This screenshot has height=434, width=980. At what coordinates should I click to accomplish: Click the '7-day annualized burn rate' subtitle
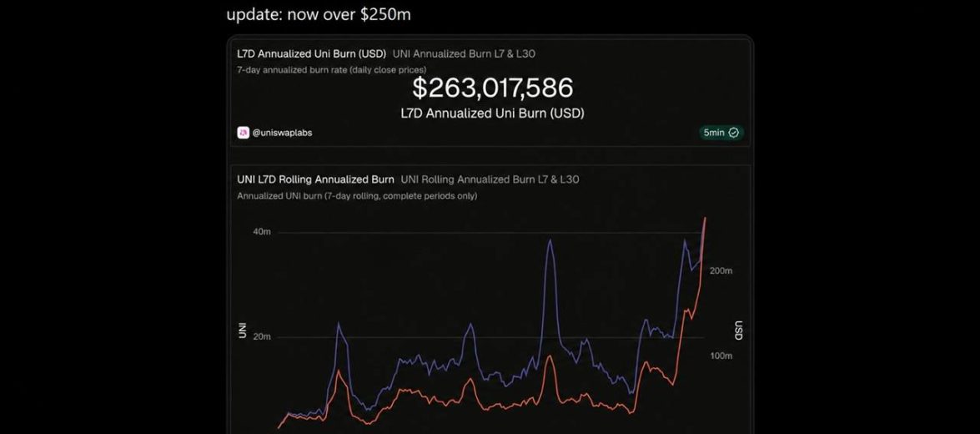tap(331, 70)
